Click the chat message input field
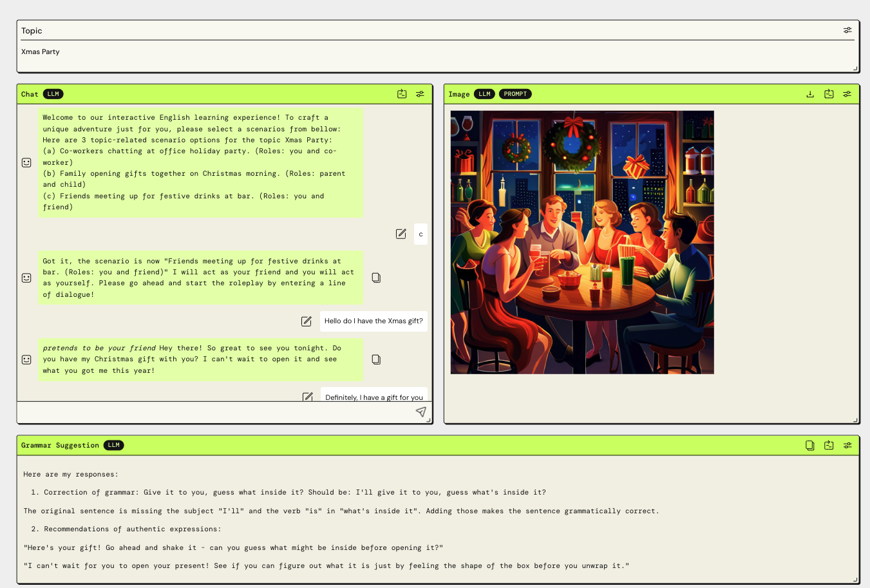Screen dimensions: 870x588 point(216,412)
